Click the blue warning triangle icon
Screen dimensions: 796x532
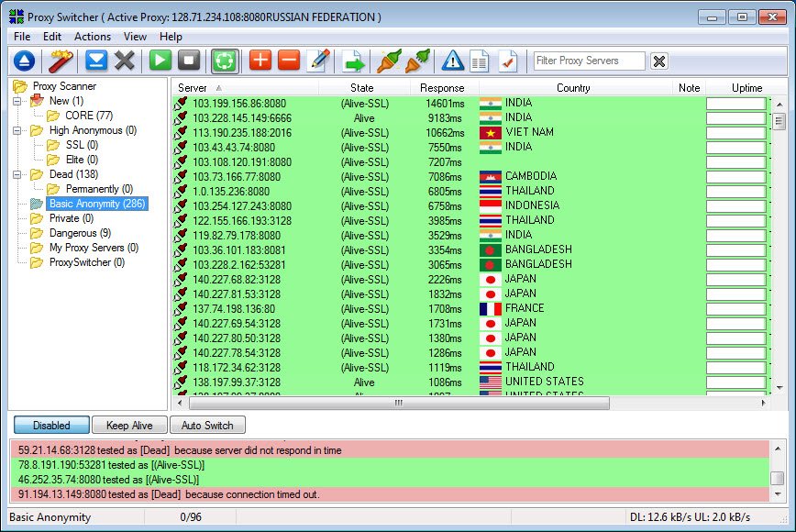coord(452,61)
